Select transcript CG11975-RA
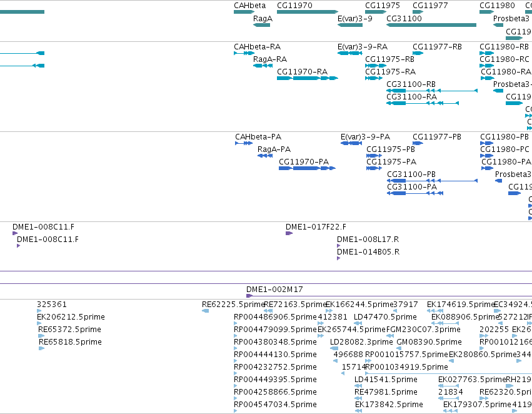Image resolution: width=532 pixels, height=414 pixels. 391,72
